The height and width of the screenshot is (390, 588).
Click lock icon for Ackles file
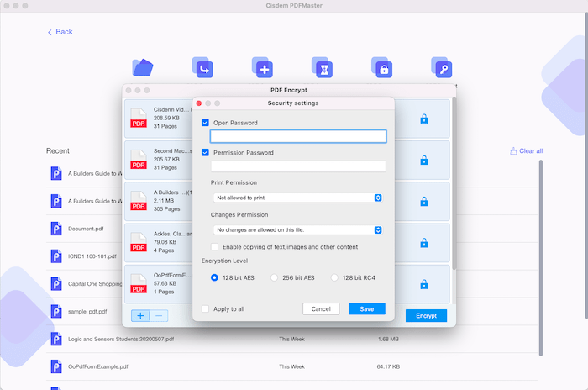click(424, 243)
